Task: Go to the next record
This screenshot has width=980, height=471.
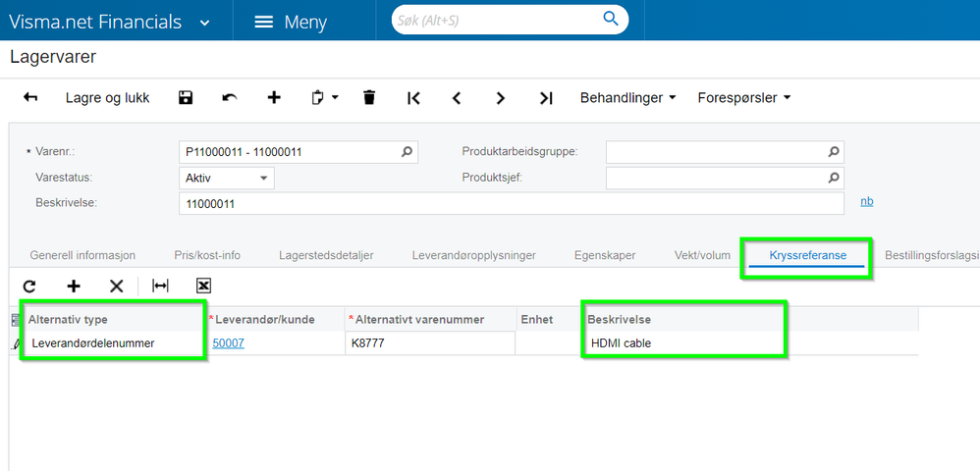Action: (501, 98)
